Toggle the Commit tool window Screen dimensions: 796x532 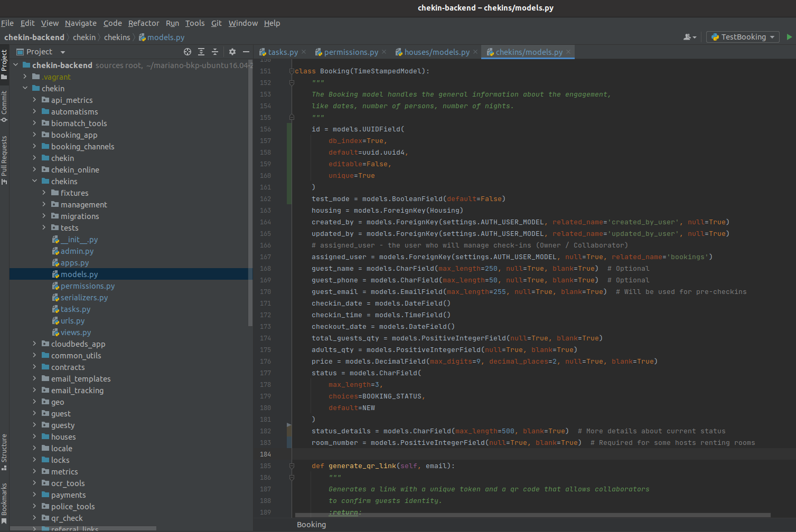tap(4, 106)
